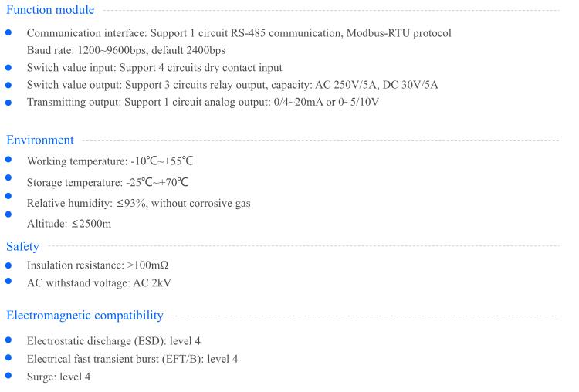579x392 pixels.
Task: Click the Baud rate 1200~9600bps text
Action: (x=126, y=50)
